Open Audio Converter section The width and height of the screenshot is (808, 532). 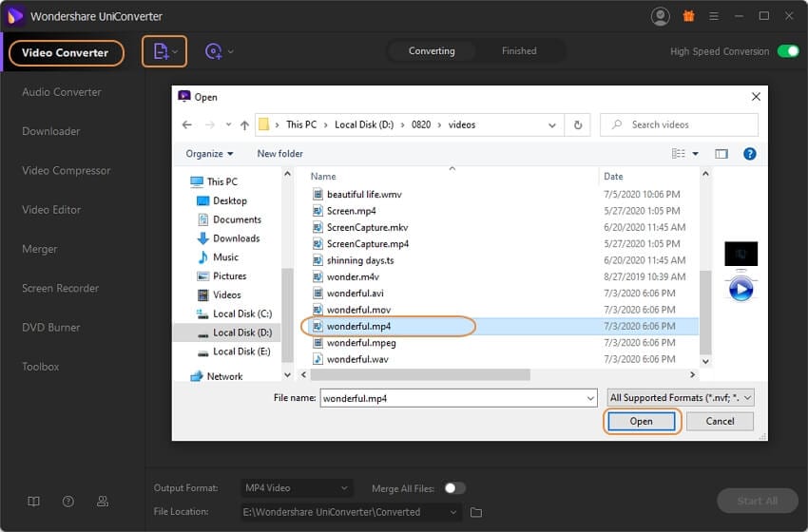[62, 92]
